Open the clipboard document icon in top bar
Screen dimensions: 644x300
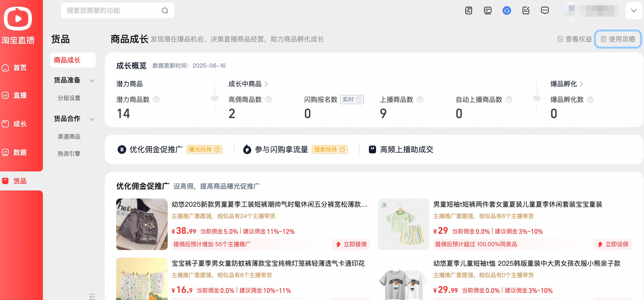tap(468, 10)
